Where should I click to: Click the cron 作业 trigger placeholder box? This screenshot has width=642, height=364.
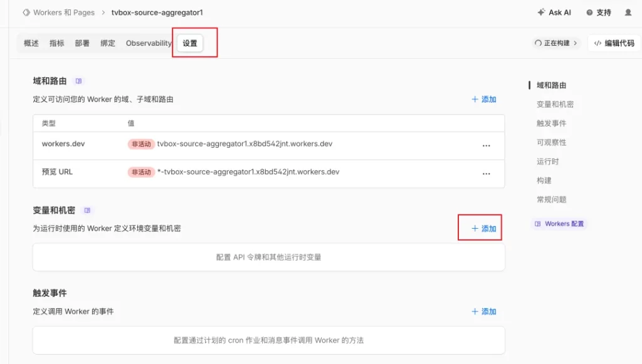pyautogui.click(x=268, y=340)
